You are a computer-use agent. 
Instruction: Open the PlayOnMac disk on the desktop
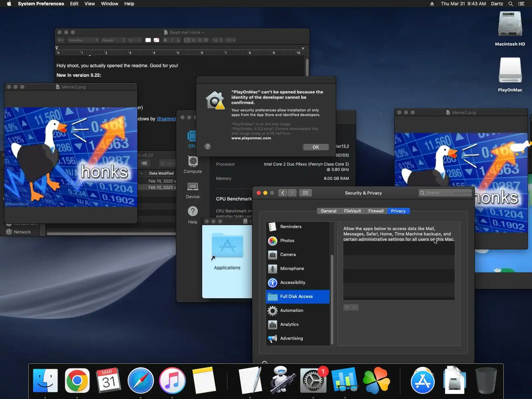coord(510,74)
